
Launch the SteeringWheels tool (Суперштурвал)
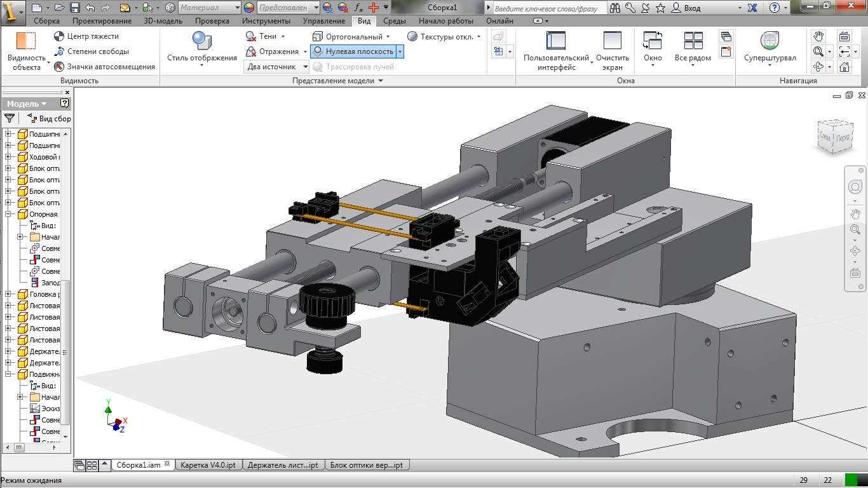[770, 42]
